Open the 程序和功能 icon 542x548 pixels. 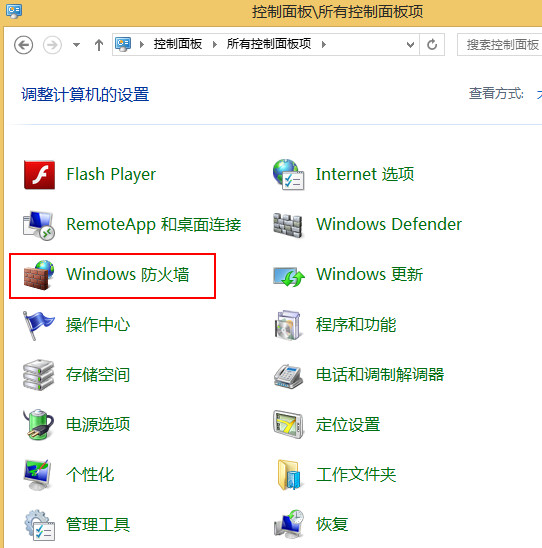pyautogui.click(x=288, y=325)
